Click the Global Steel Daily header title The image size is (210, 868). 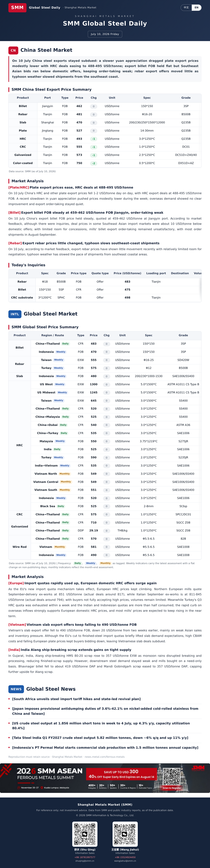pos(45,7)
